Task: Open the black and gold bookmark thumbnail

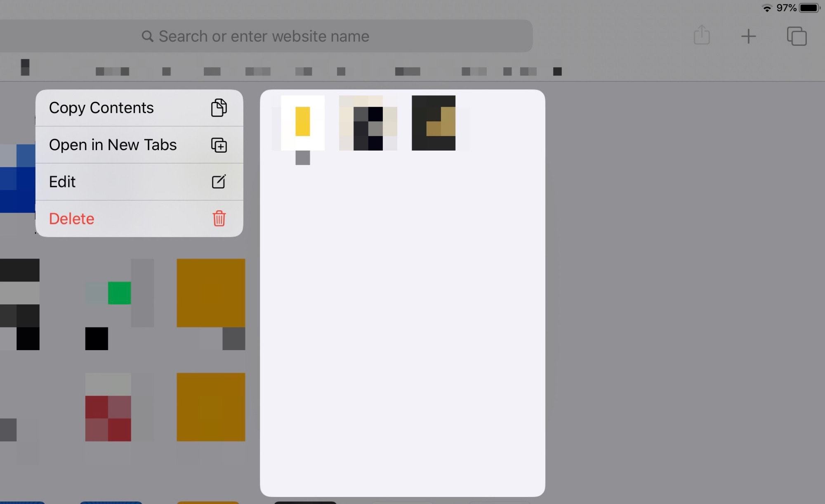Action: coord(434,123)
